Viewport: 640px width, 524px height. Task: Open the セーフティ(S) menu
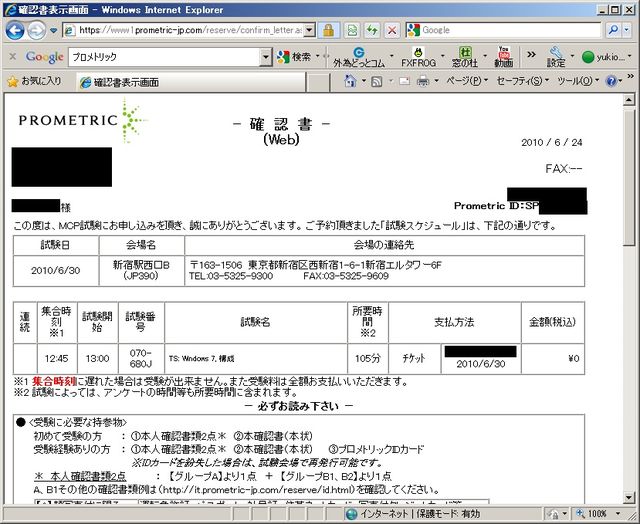pos(520,81)
